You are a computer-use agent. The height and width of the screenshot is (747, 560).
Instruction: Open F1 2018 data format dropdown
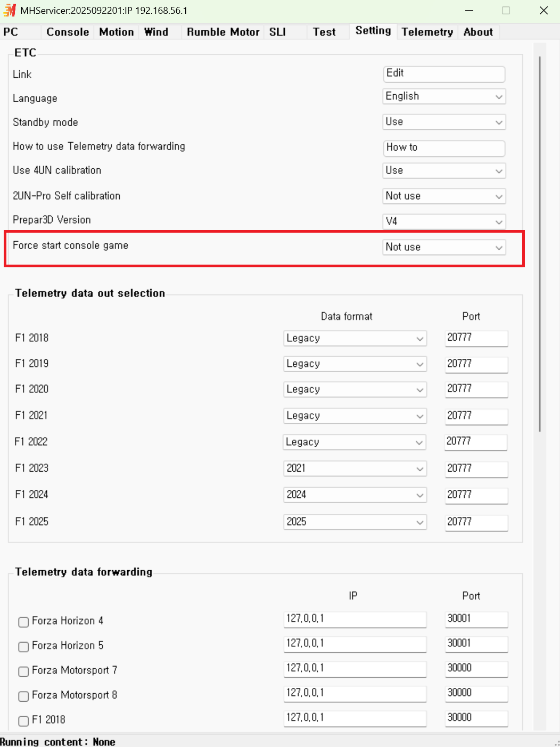pyautogui.click(x=355, y=338)
